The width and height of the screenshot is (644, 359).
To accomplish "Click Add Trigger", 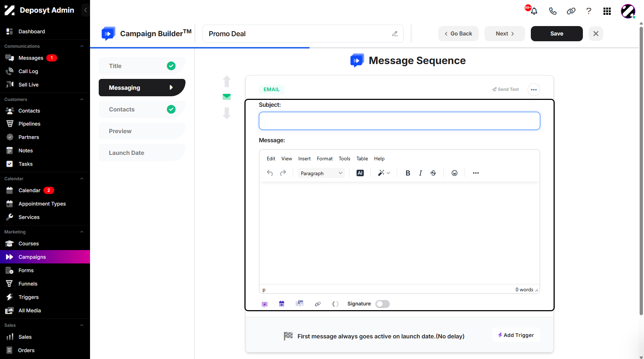I will (x=516, y=335).
